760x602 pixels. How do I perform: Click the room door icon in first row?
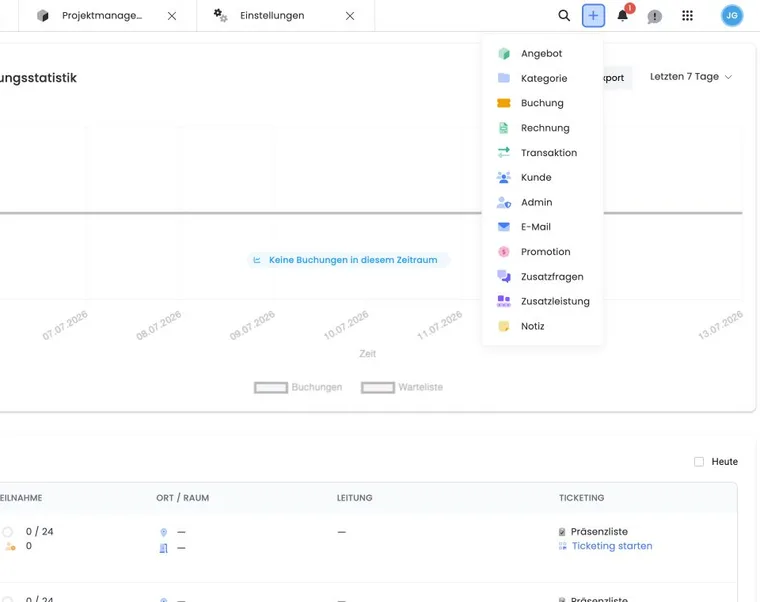[x=163, y=548]
